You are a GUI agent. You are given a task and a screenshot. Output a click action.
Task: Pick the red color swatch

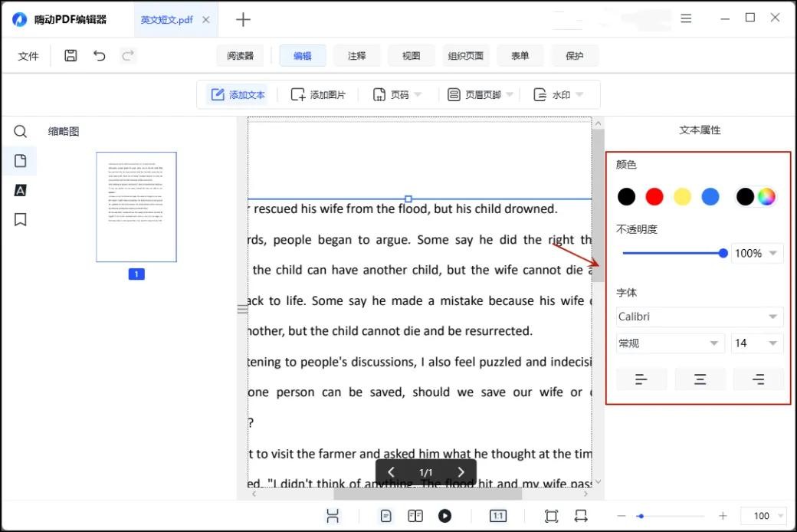pyautogui.click(x=654, y=197)
